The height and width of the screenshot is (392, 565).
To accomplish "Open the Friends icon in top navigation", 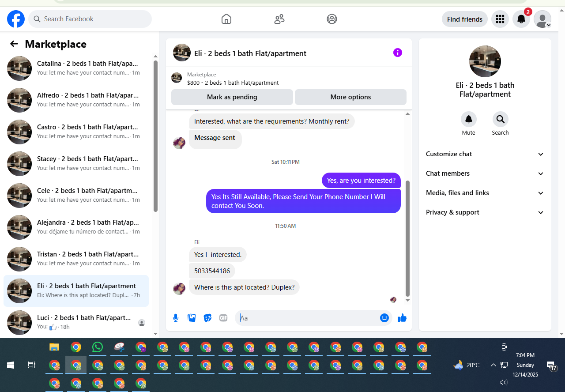I will click(279, 19).
